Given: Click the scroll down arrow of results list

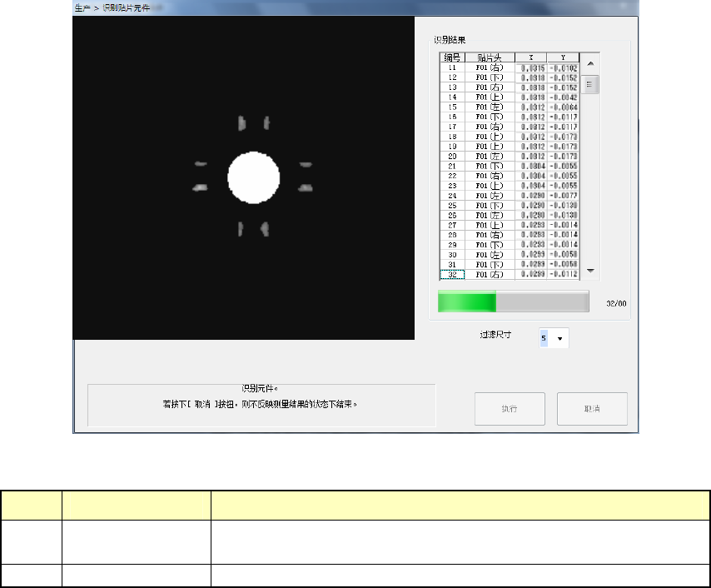Looking at the screenshot, I should click(590, 271).
